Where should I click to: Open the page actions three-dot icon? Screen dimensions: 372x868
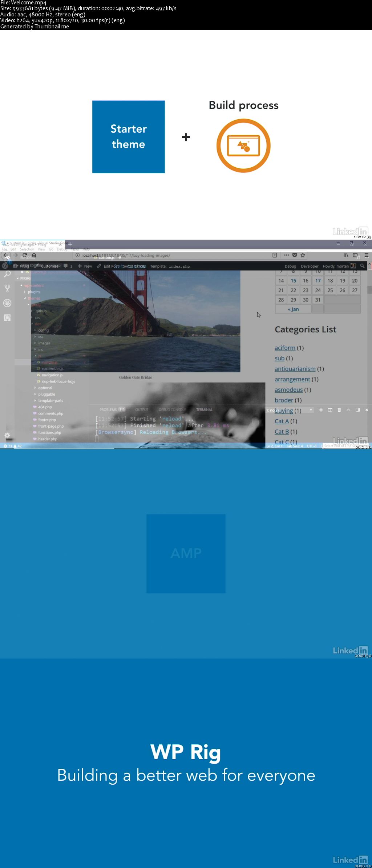click(x=286, y=255)
